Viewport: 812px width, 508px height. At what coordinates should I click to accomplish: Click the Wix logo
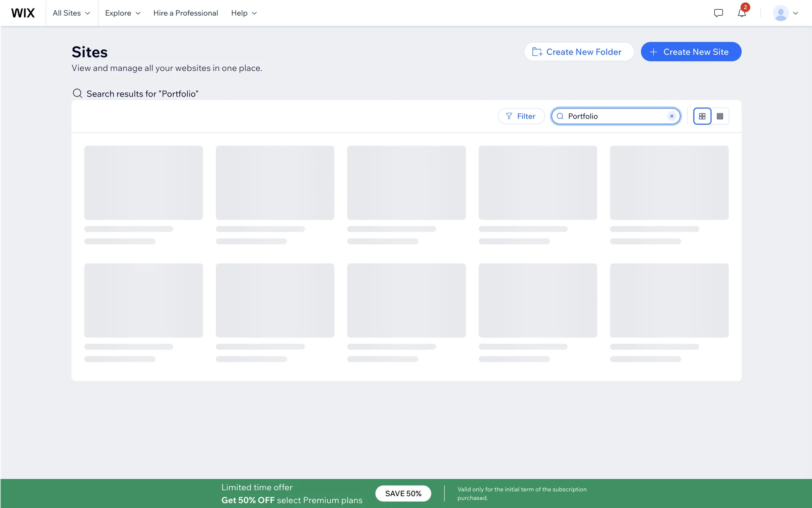click(x=23, y=13)
